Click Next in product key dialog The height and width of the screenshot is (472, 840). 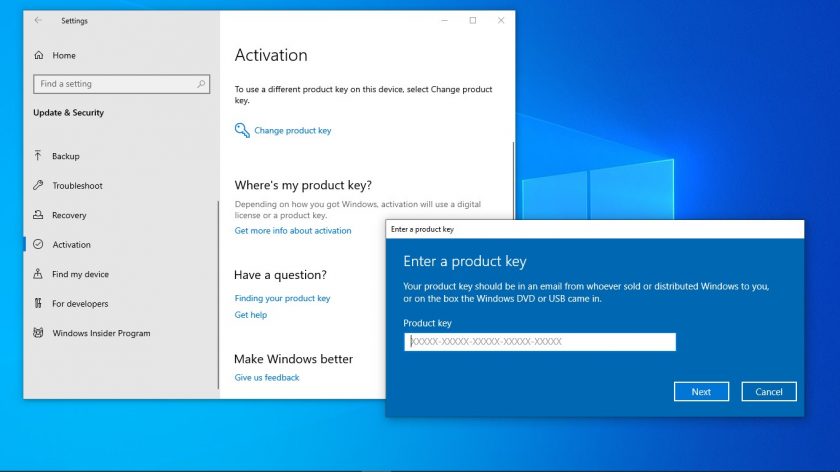click(x=701, y=392)
